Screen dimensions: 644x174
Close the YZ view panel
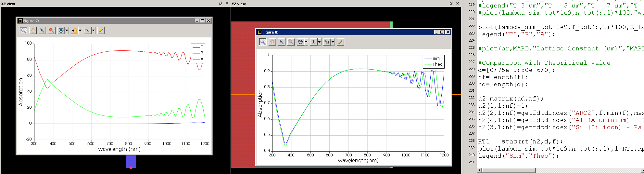[x=457, y=3]
